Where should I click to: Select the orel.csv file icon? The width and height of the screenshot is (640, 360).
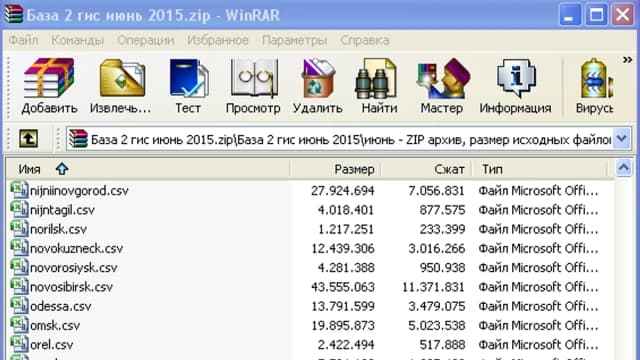click(x=19, y=344)
